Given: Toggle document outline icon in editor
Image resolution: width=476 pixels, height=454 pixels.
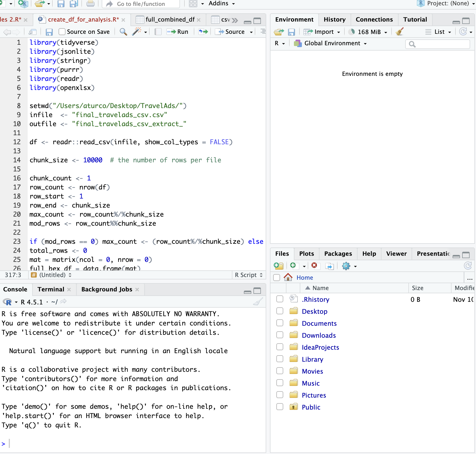Looking at the screenshot, I should click(263, 31).
